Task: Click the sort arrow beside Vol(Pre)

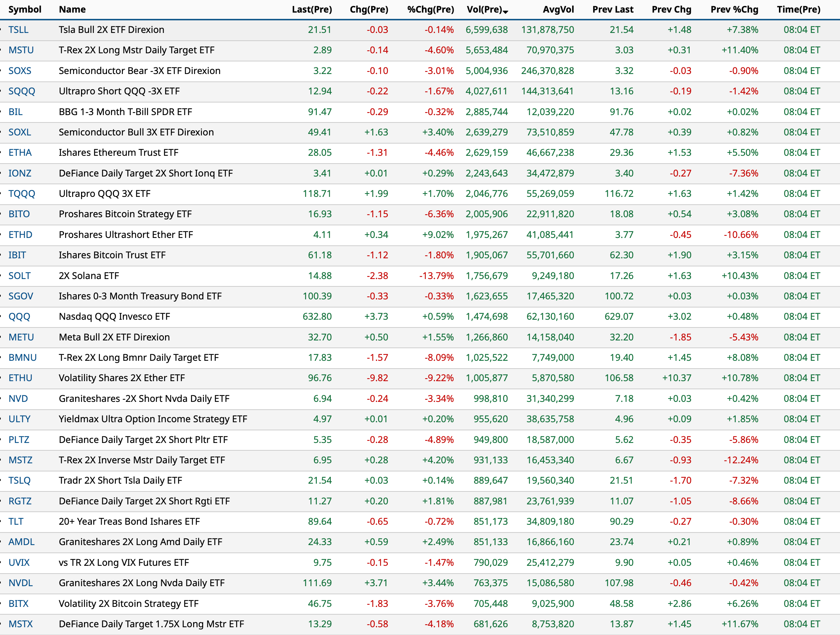Action: point(505,12)
